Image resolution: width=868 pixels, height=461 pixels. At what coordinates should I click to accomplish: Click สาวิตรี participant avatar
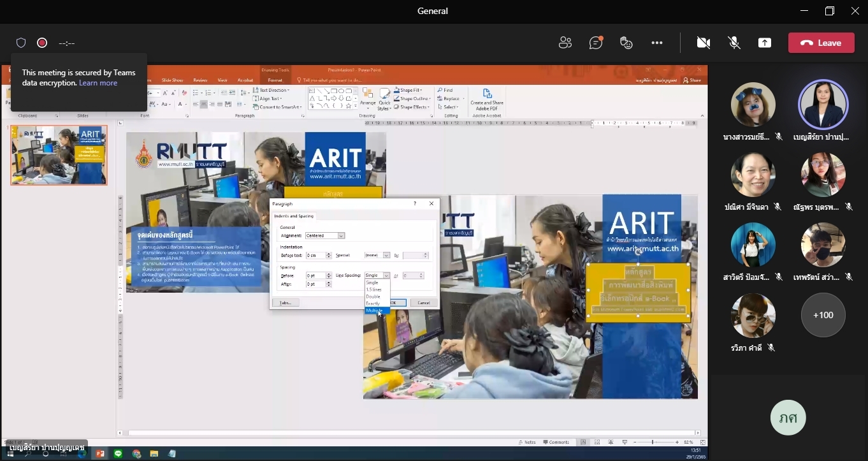coord(753,245)
